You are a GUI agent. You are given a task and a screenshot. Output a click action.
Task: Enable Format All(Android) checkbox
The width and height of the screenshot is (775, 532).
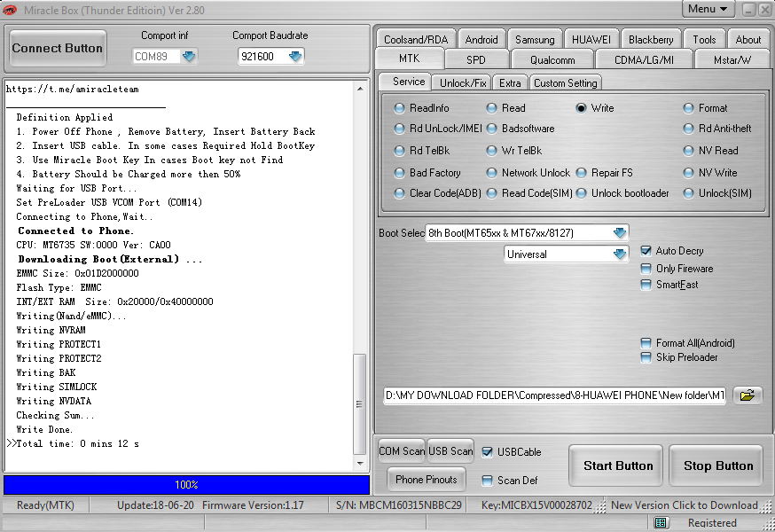pyautogui.click(x=646, y=342)
